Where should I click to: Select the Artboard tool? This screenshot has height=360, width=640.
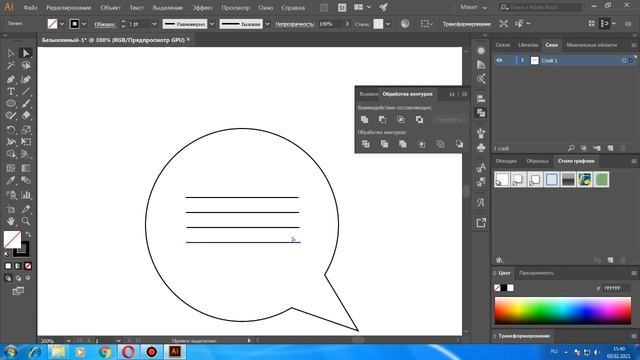(x=11, y=209)
